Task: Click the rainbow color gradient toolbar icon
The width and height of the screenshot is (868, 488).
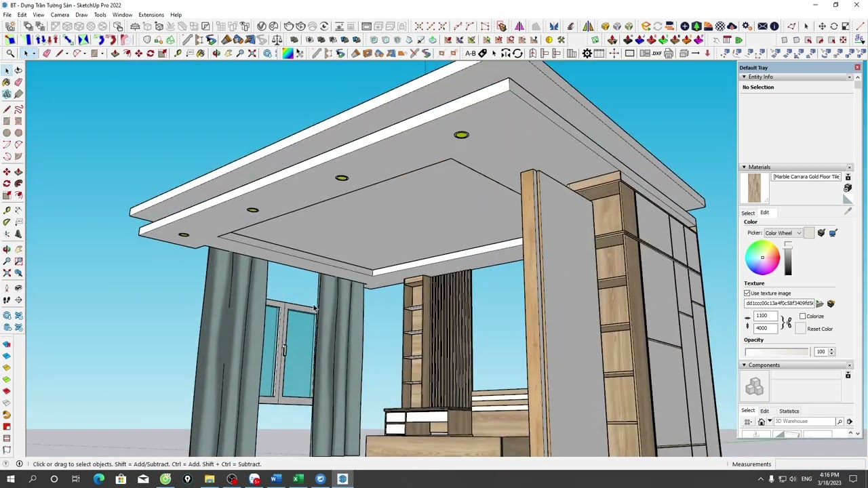Action: pos(288,54)
